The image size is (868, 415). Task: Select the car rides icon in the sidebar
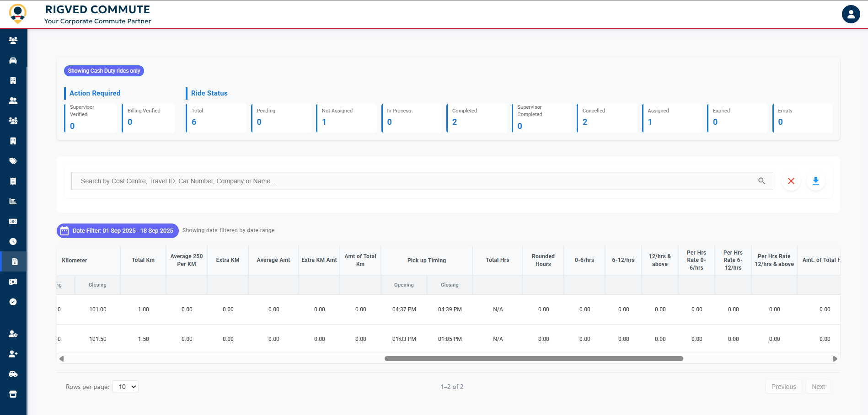13,60
